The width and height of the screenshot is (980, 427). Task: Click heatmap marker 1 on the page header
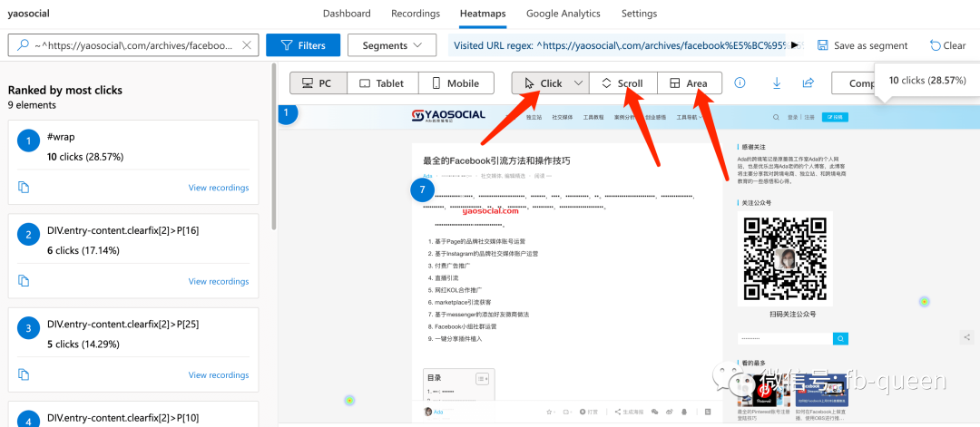pyautogui.click(x=286, y=113)
